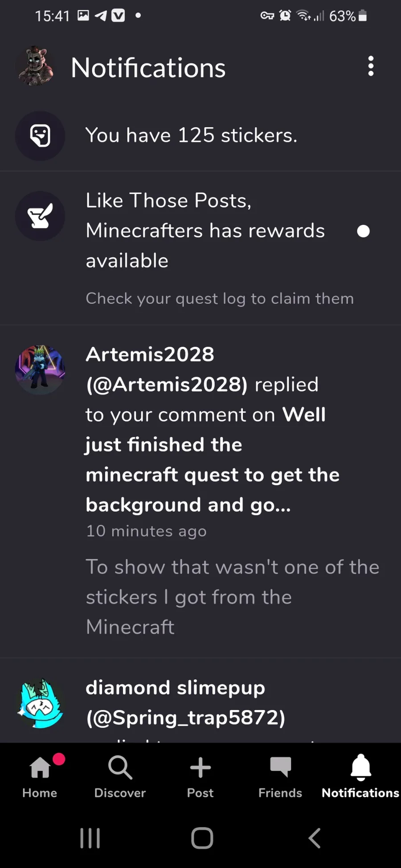Tap the unread dot on rewards notification
This screenshot has height=868, width=401.
click(x=363, y=231)
